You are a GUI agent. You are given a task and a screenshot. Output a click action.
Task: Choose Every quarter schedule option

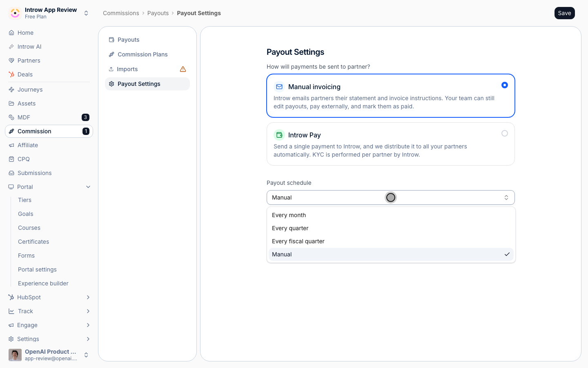point(391,228)
